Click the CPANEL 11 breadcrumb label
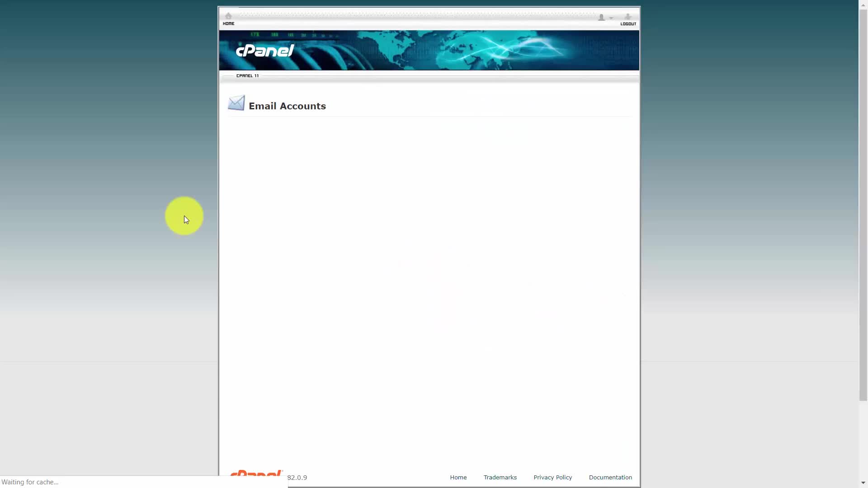This screenshot has width=868, height=488. [x=247, y=75]
